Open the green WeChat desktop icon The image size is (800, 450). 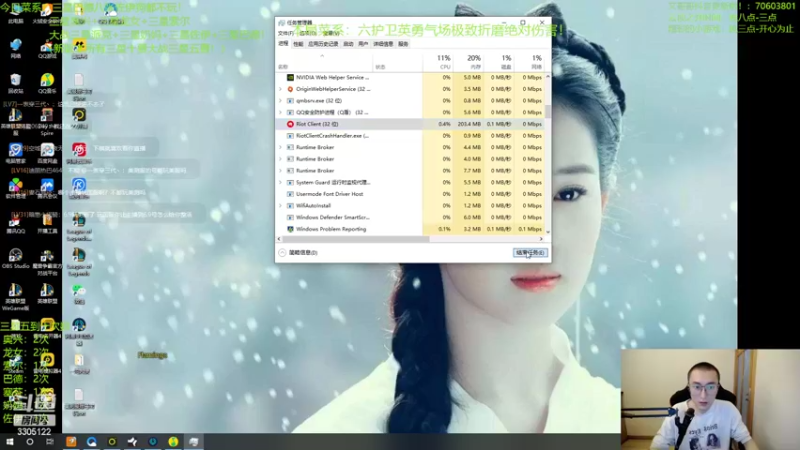(79, 294)
